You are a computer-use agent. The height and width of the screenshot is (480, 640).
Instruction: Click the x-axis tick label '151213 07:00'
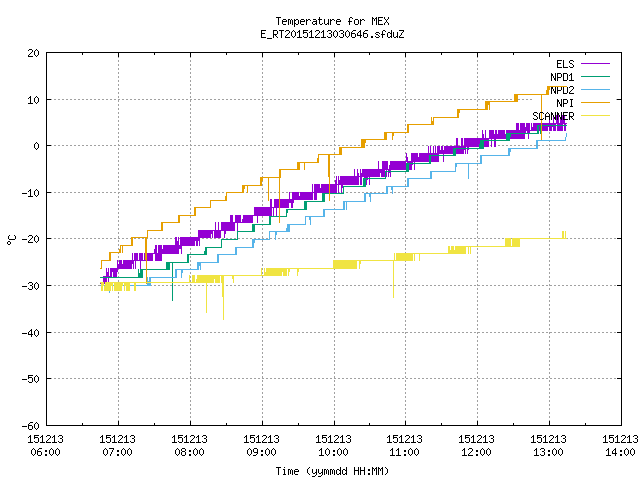[x=118, y=446]
